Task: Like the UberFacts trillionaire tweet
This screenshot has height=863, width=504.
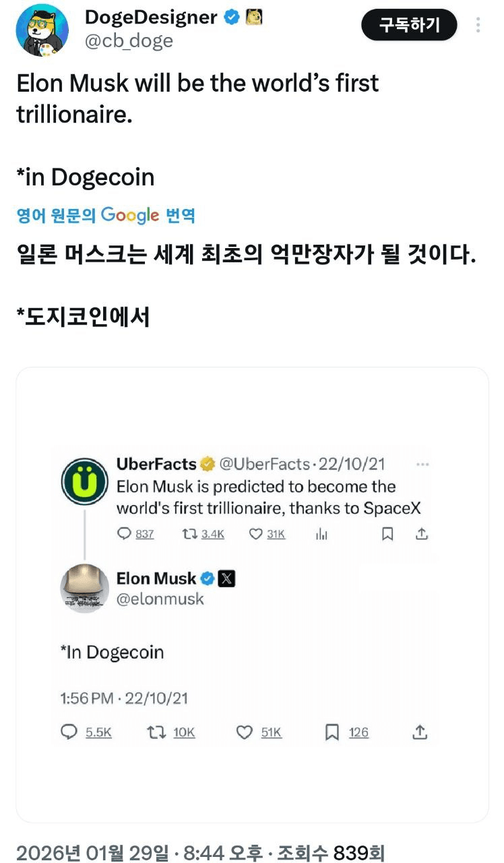Action: (255, 534)
